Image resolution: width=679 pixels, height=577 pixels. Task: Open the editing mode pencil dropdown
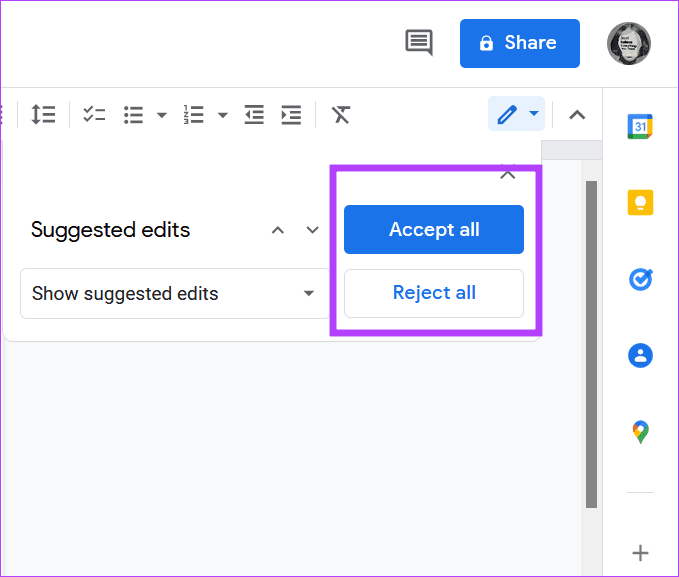(517, 114)
